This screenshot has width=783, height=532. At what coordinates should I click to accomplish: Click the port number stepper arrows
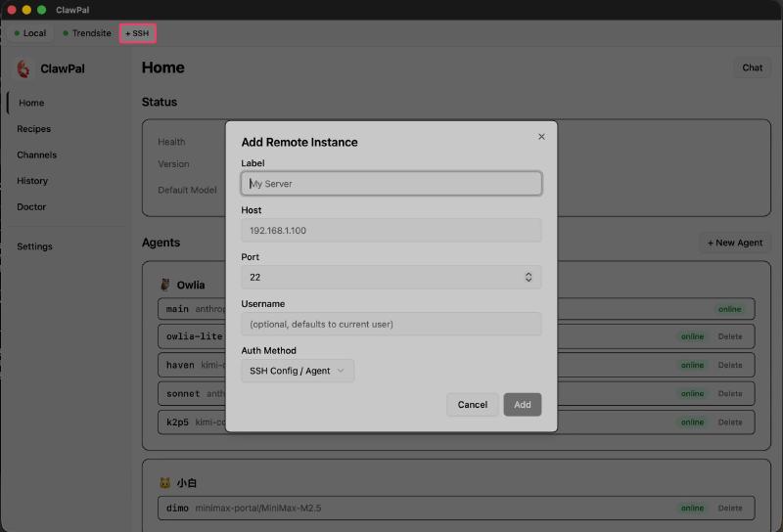[x=529, y=278]
